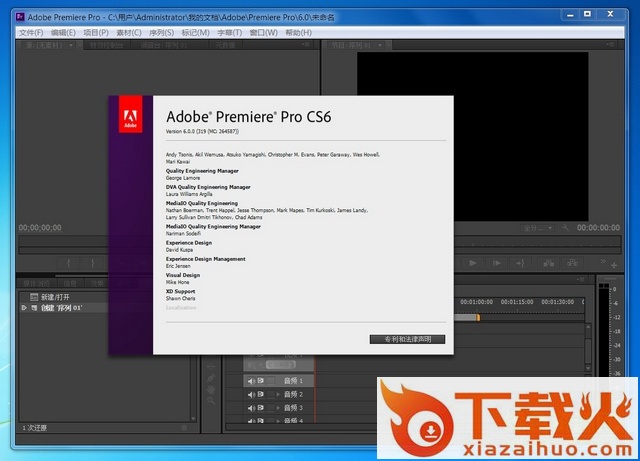Click the History panel scroll down arrow
Viewport: 640px width, 461px height.
(x=193, y=419)
